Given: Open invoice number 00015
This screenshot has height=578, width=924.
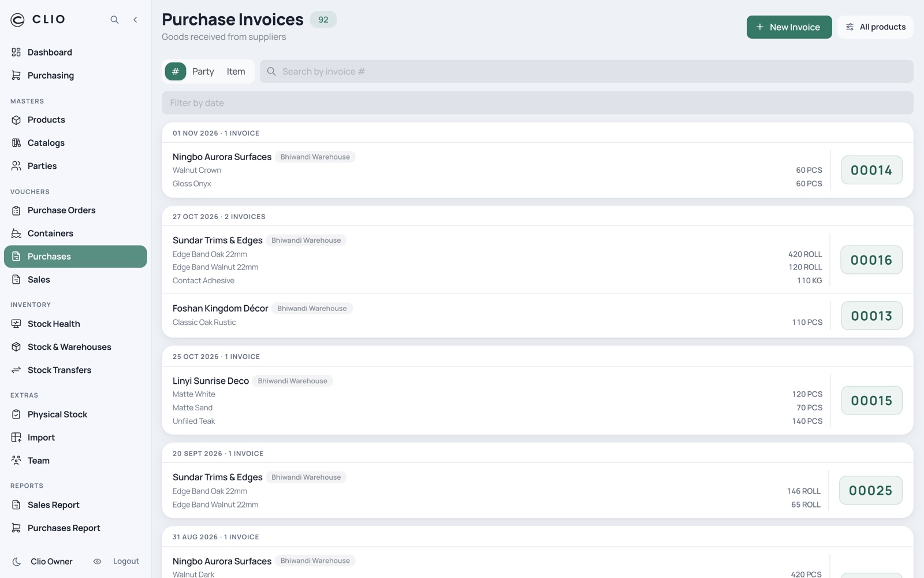Looking at the screenshot, I should (871, 401).
